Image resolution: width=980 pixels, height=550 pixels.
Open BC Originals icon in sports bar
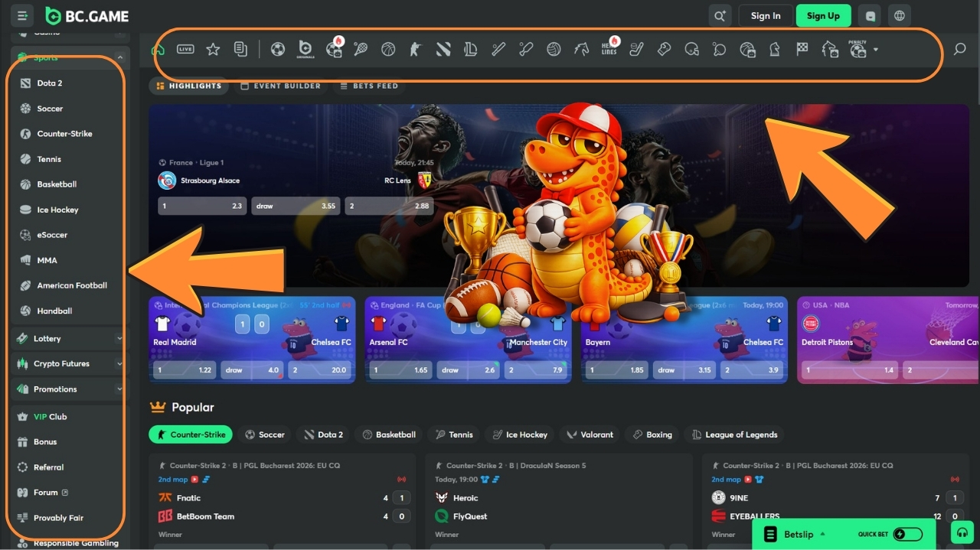(305, 49)
